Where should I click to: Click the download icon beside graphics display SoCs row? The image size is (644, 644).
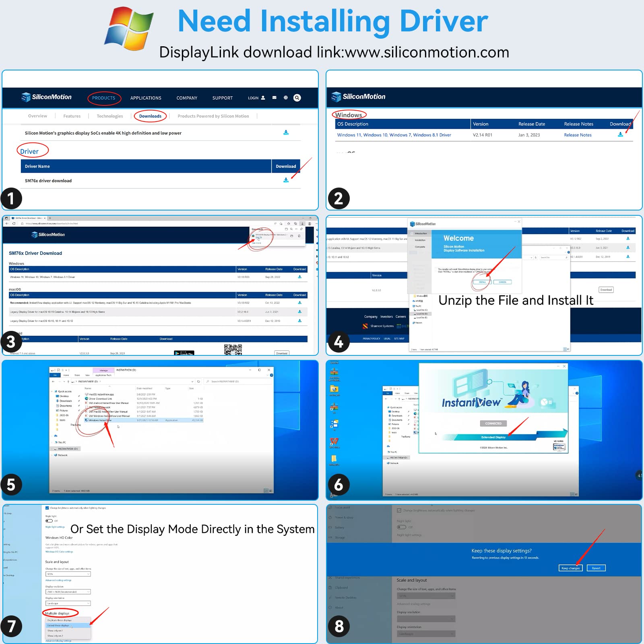(x=286, y=132)
